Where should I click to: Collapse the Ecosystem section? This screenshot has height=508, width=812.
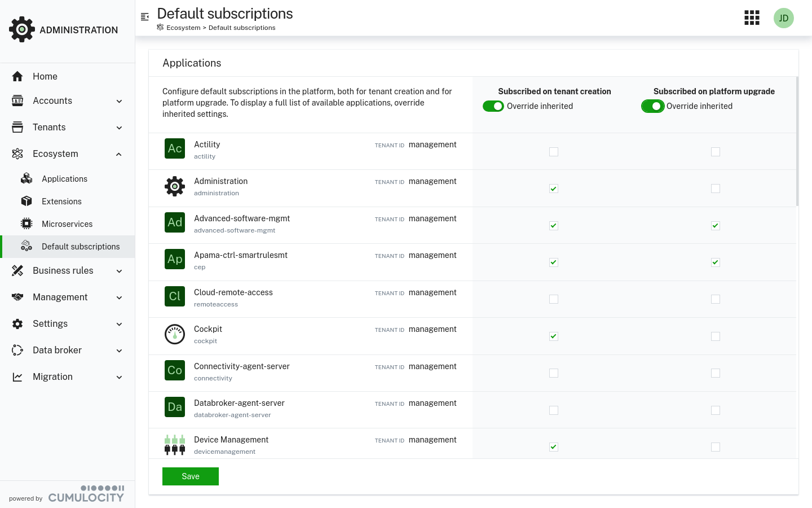pyautogui.click(x=55, y=154)
